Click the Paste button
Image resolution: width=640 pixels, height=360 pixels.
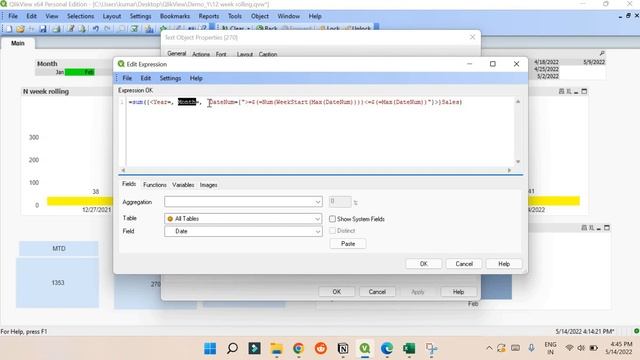click(x=348, y=244)
